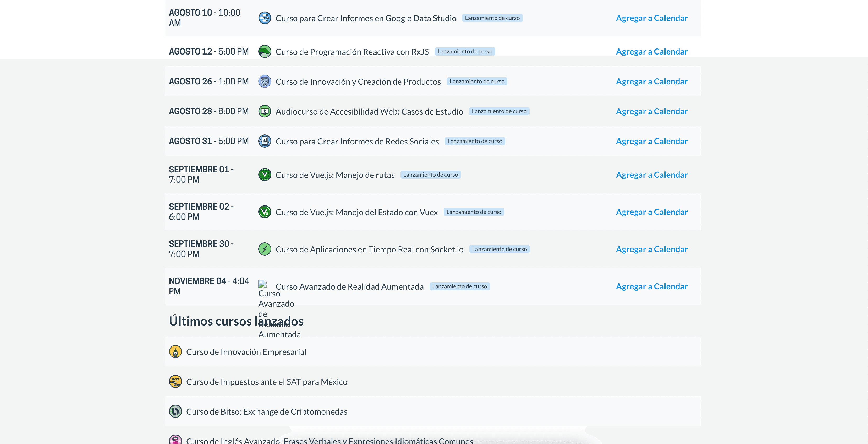The width and height of the screenshot is (868, 444).
Task: Open Curso para Crear Informes en Google Data Studio
Action: [366, 18]
